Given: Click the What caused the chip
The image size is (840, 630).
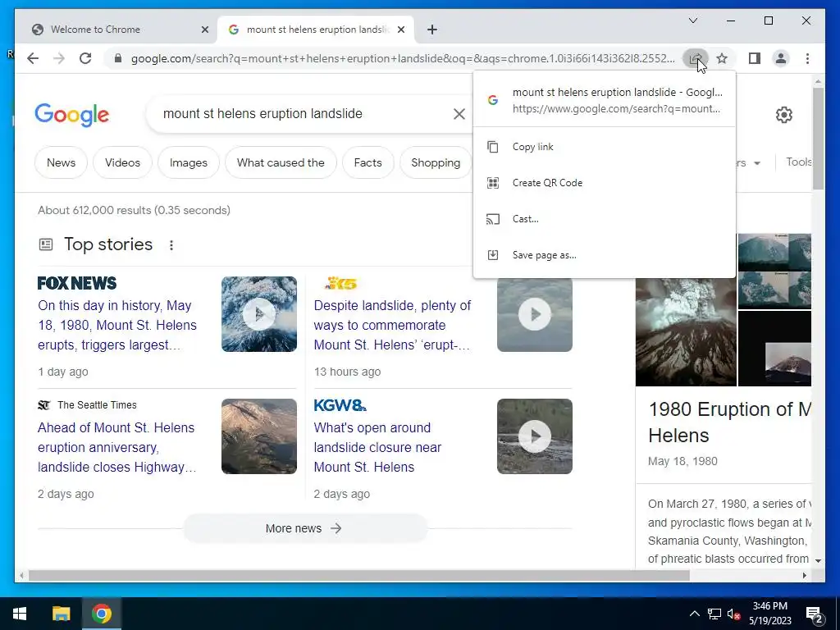Looking at the screenshot, I should coord(281,162).
